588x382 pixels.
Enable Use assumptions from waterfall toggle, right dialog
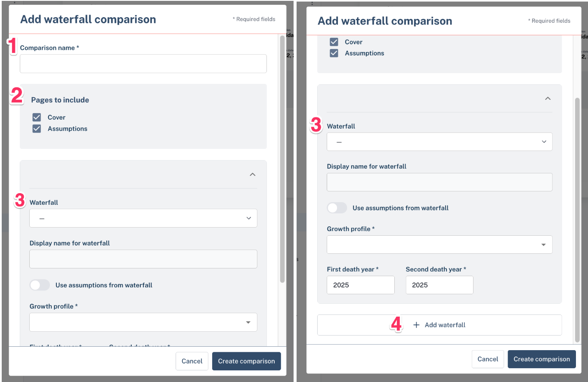(x=337, y=208)
